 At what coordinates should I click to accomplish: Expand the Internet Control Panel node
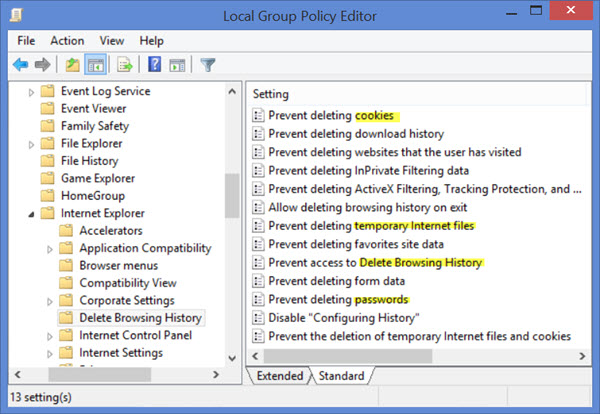[50, 336]
